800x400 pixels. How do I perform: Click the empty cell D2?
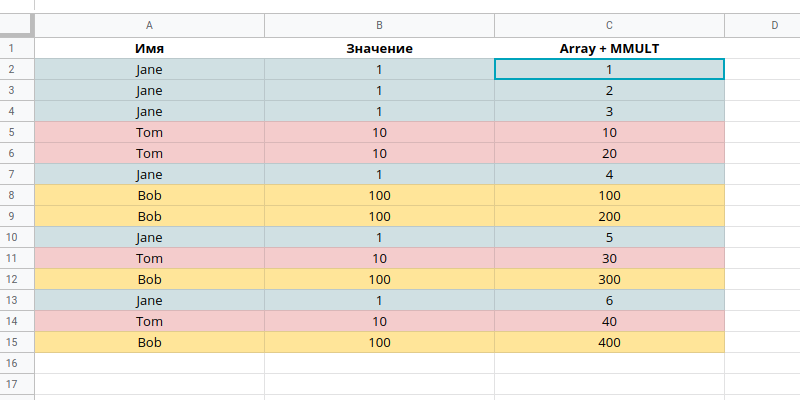click(762, 69)
